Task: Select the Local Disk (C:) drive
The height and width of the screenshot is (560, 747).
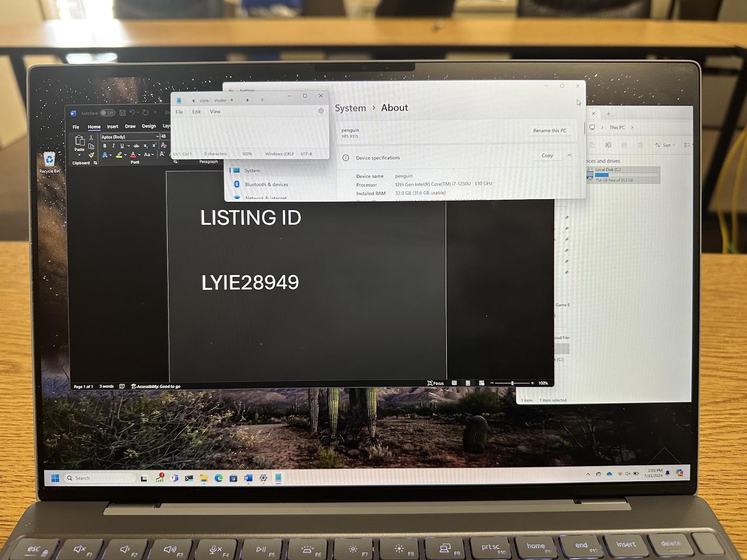Action: [x=623, y=175]
